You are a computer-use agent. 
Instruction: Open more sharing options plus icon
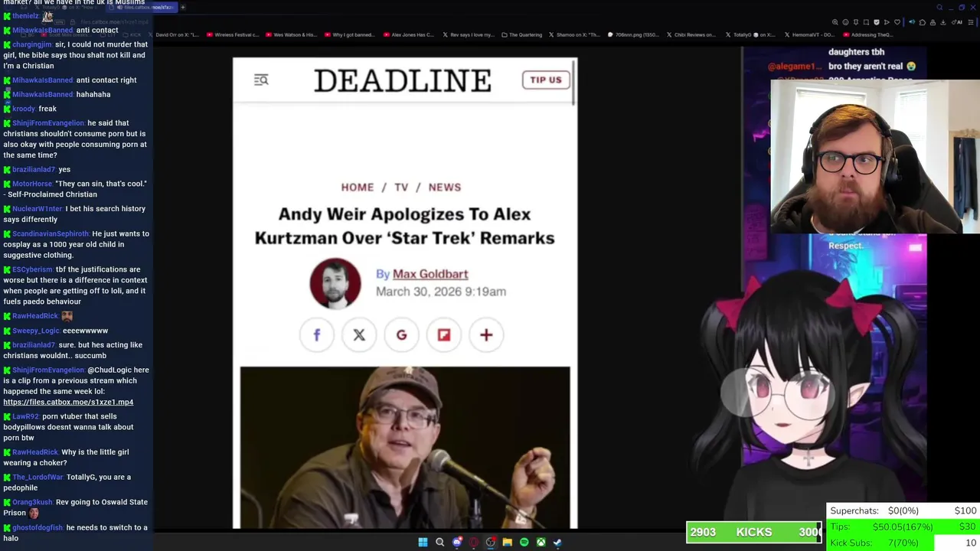486,334
